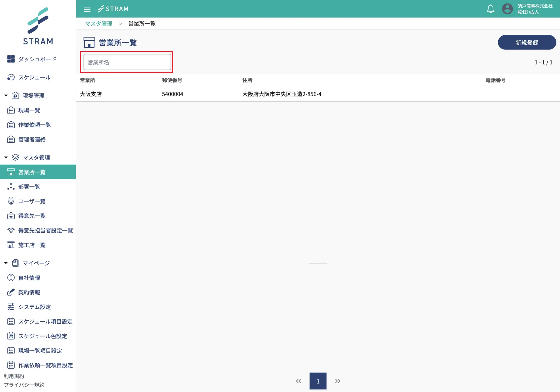Open the user account avatar icon
Image resolution: width=560 pixels, height=392 pixels.
point(507,9)
